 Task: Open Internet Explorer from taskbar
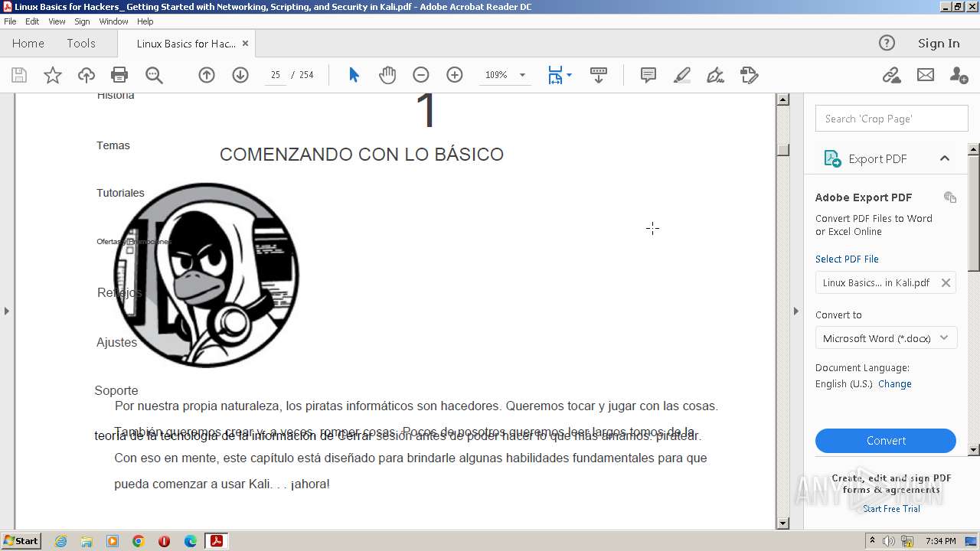[x=60, y=541]
